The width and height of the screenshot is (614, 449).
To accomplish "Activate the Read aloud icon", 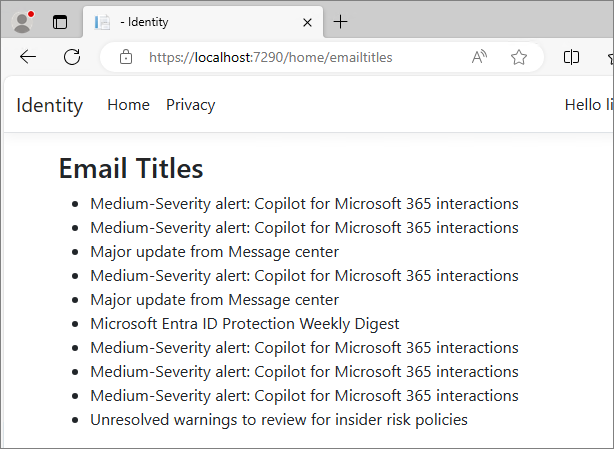I will point(479,57).
